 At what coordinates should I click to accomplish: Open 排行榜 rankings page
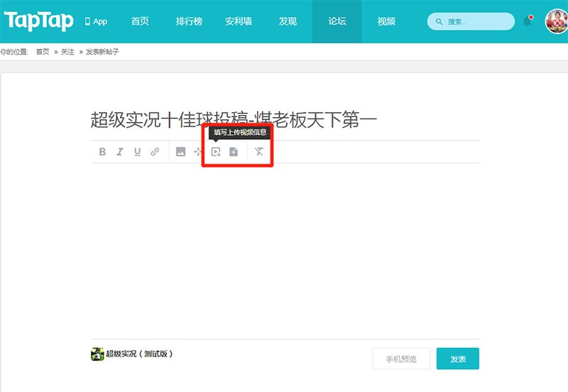click(189, 21)
